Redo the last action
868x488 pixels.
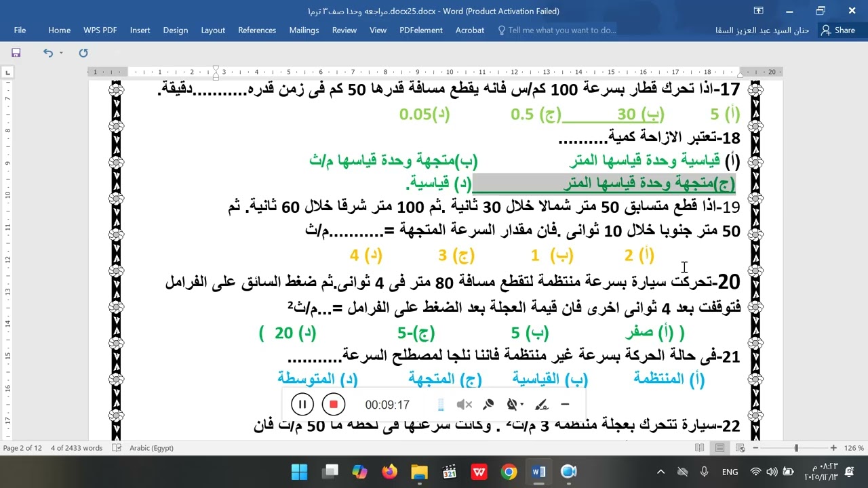click(x=83, y=52)
